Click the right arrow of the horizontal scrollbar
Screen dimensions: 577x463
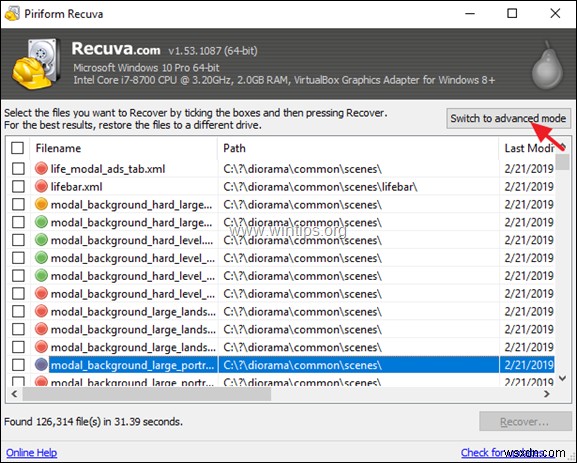547,394
